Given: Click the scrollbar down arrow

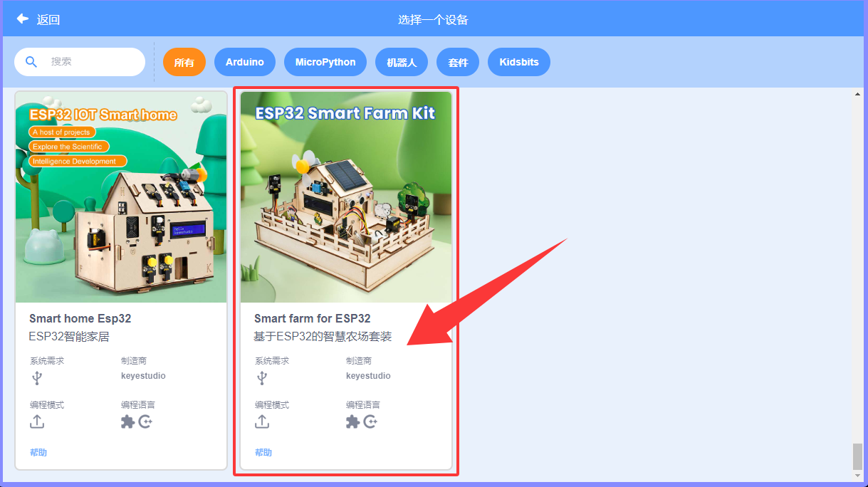Looking at the screenshot, I should click(x=857, y=476).
